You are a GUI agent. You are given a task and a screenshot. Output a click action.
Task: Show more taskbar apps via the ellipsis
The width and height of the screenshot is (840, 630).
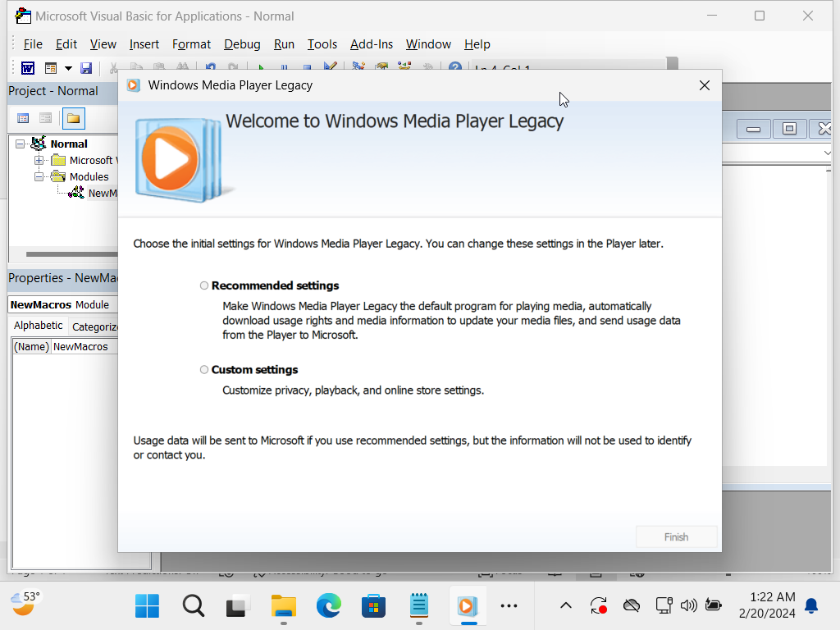(509, 606)
